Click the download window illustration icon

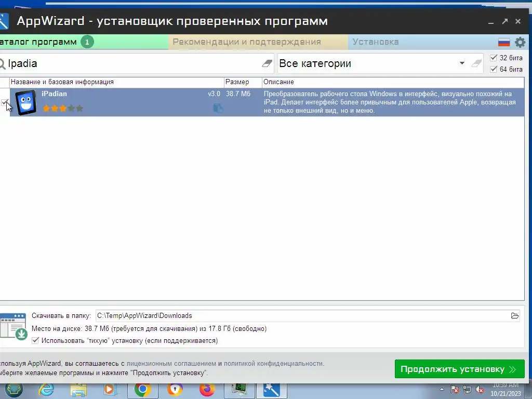pos(14,326)
